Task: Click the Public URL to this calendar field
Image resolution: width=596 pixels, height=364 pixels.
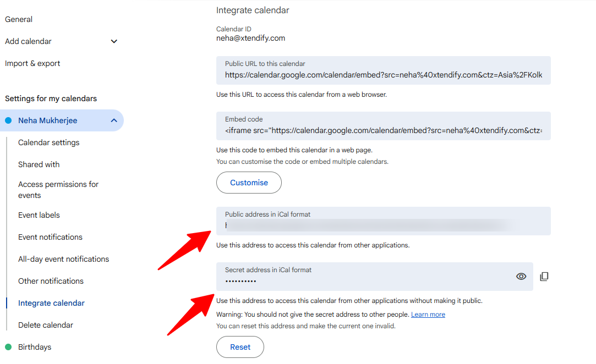Action: pyautogui.click(x=384, y=71)
